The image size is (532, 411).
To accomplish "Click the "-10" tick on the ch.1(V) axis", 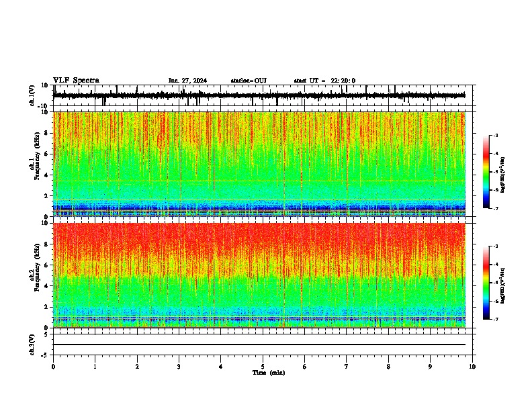I will pyautogui.click(x=43, y=106).
